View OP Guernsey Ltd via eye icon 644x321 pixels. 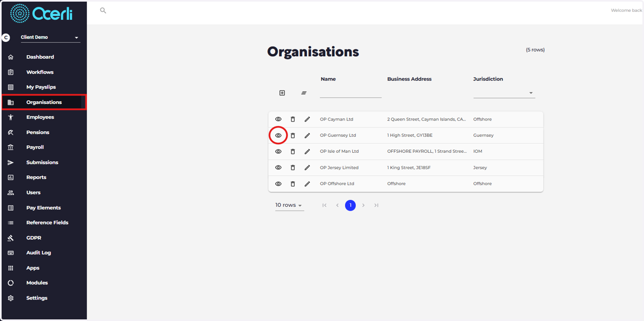click(x=279, y=136)
